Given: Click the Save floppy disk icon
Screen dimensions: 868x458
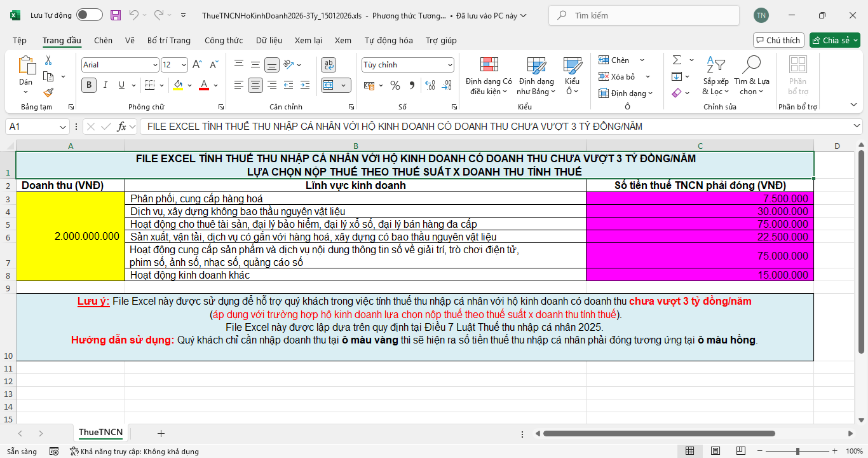Looking at the screenshot, I should pyautogui.click(x=115, y=15).
